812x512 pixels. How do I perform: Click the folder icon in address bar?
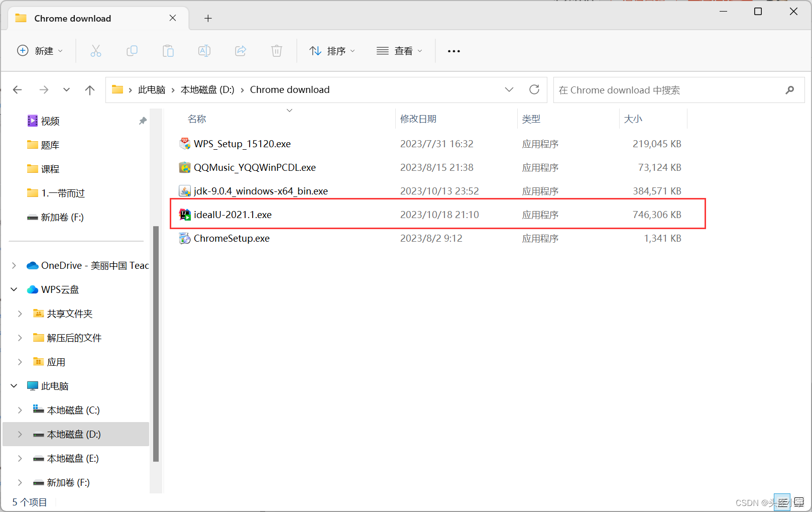coord(118,89)
